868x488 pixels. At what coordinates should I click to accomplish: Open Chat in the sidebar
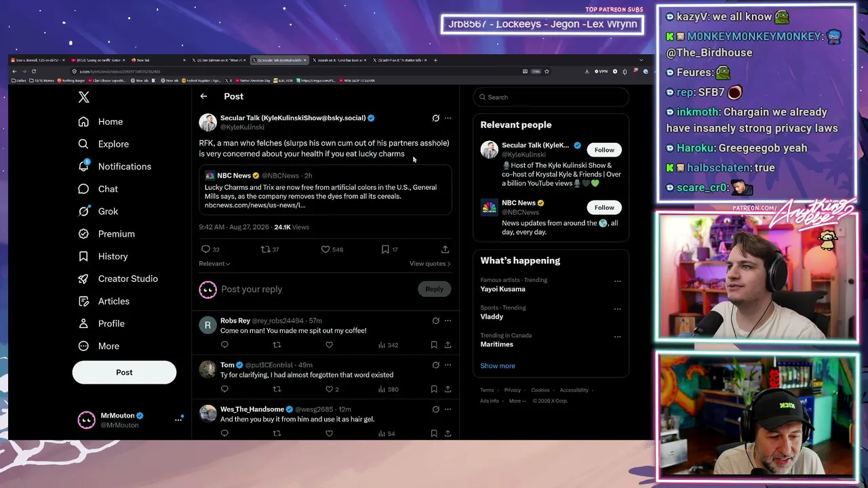click(98, 189)
